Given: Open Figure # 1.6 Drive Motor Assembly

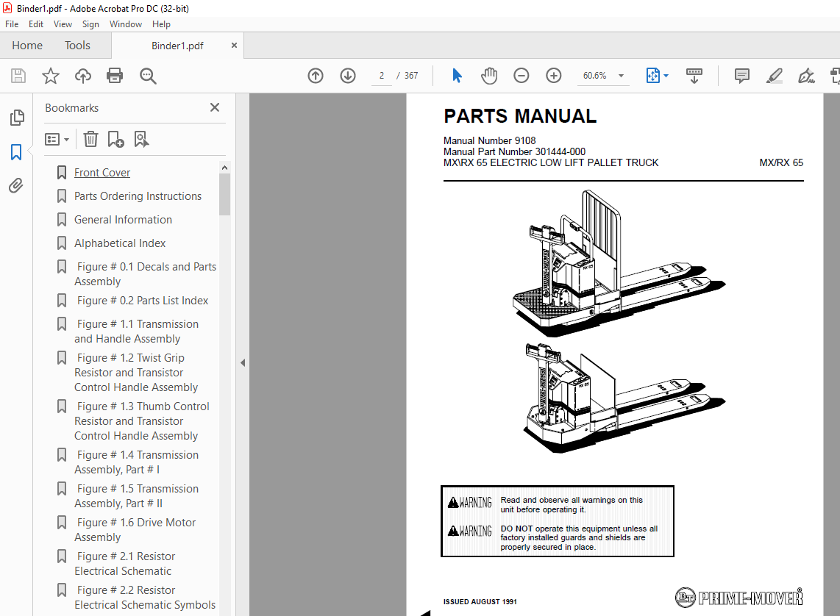Looking at the screenshot, I should point(135,530).
